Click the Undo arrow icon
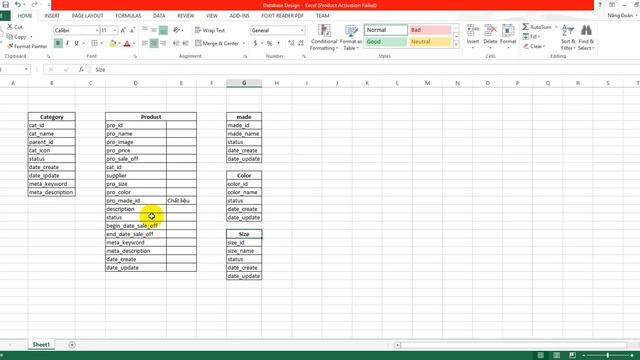Screen dimensions: 640x360 click(18, 4)
